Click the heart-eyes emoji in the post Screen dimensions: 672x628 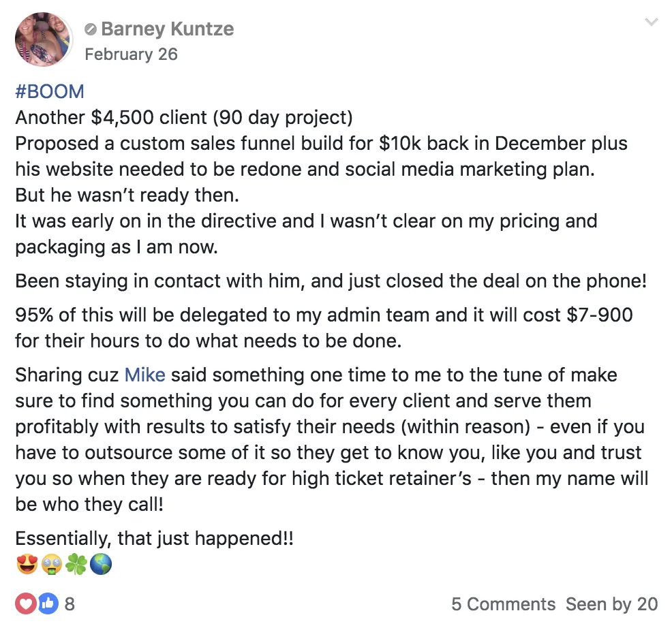pyautogui.click(x=27, y=565)
